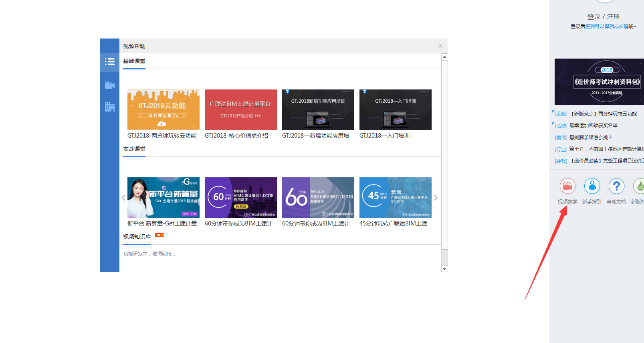Open the GTJ2018云功能 video thumbnail
The height and width of the screenshot is (343, 644).
(x=164, y=110)
